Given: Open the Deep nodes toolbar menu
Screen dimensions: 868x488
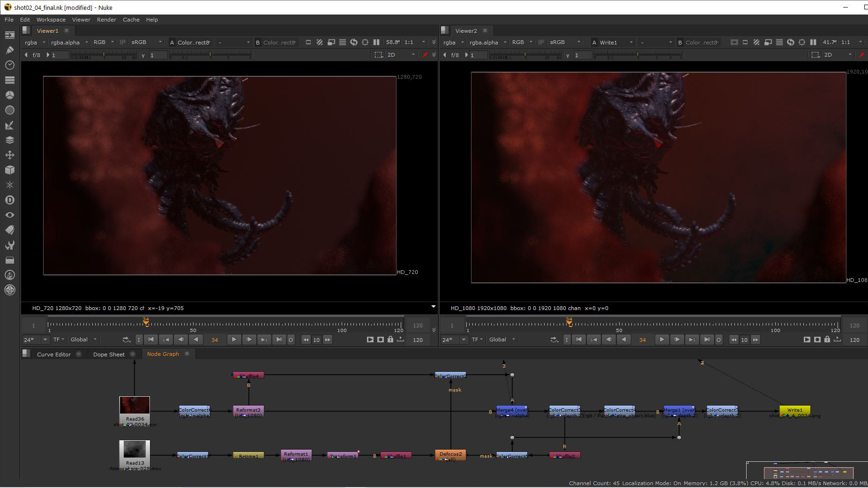Looking at the screenshot, I should tap(9, 200).
